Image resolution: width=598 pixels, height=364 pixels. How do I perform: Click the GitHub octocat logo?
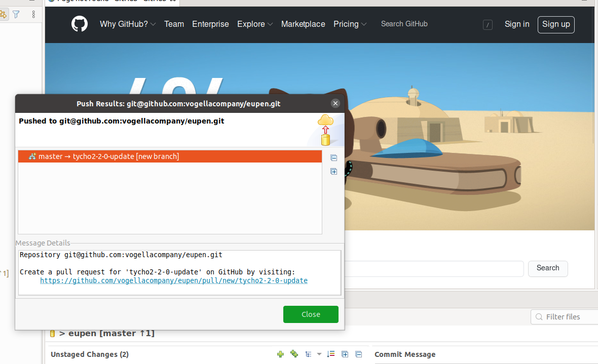[80, 24]
